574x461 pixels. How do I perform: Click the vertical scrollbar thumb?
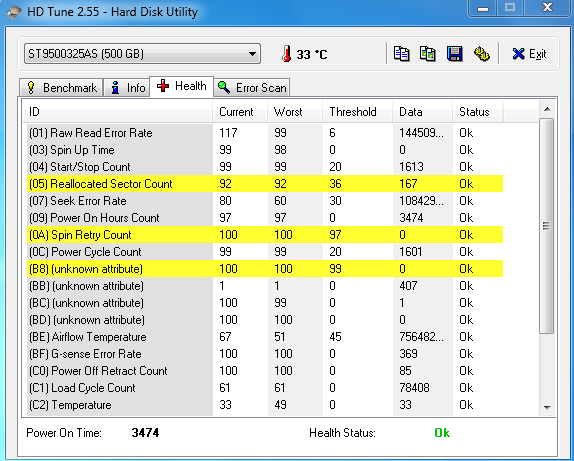tap(547, 226)
